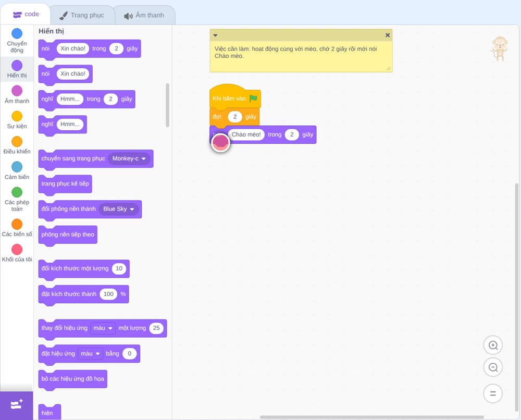Click the block palette vertical scrollbar
The image size is (521, 420).
pyautogui.click(x=167, y=105)
